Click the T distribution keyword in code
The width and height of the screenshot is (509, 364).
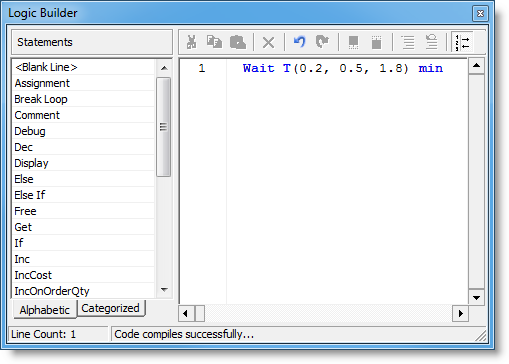click(x=287, y=68)
